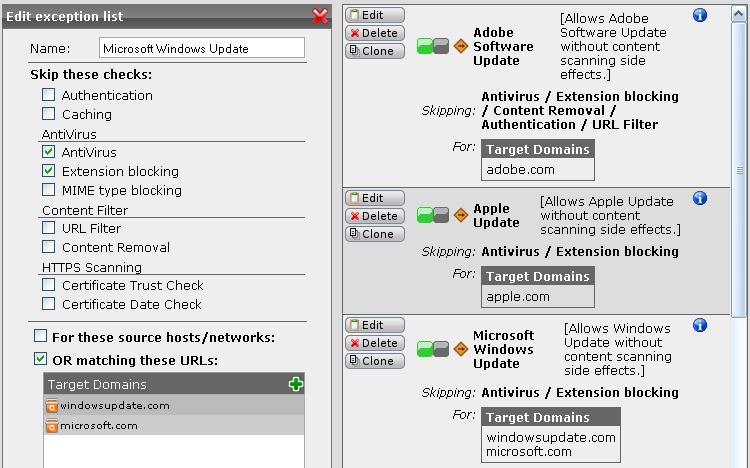Click Adobe Software Update orange arrow icon

[x=461, y=46]
